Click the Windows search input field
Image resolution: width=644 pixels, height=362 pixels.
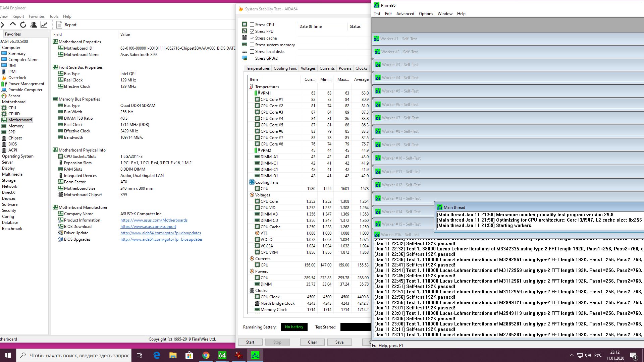(x=79, y=355)
